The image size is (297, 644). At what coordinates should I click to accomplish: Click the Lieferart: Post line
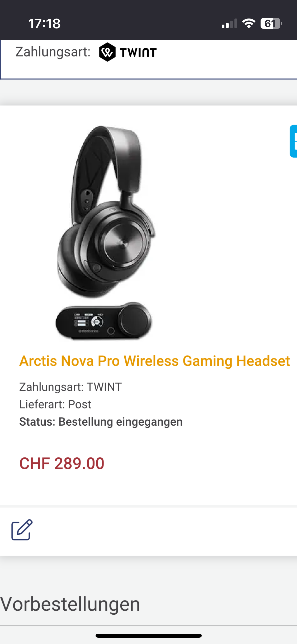(55, 404)
